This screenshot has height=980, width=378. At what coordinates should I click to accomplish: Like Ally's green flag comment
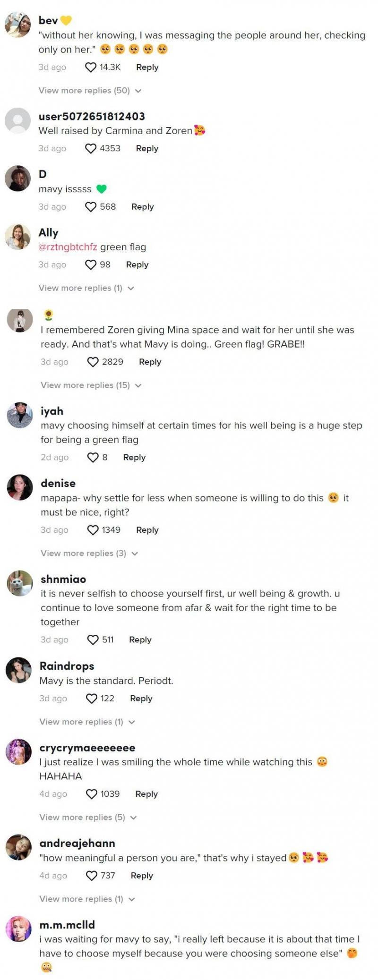pyautogui.click(x=91, y=265)
